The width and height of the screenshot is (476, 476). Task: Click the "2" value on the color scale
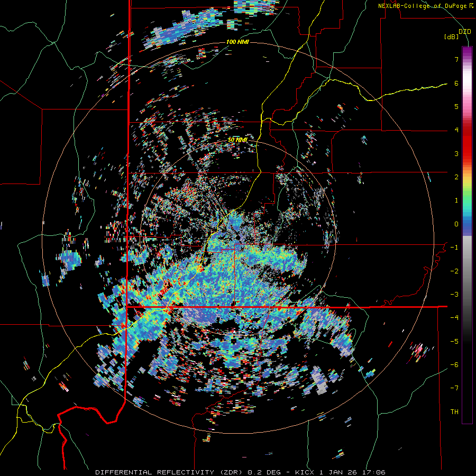(456, 177)
